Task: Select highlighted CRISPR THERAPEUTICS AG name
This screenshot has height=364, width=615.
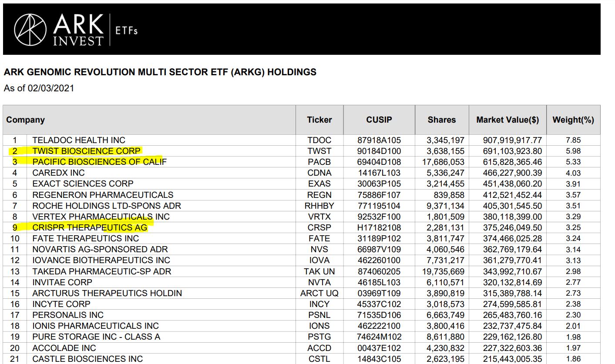Action: click(x=90, y=227)
